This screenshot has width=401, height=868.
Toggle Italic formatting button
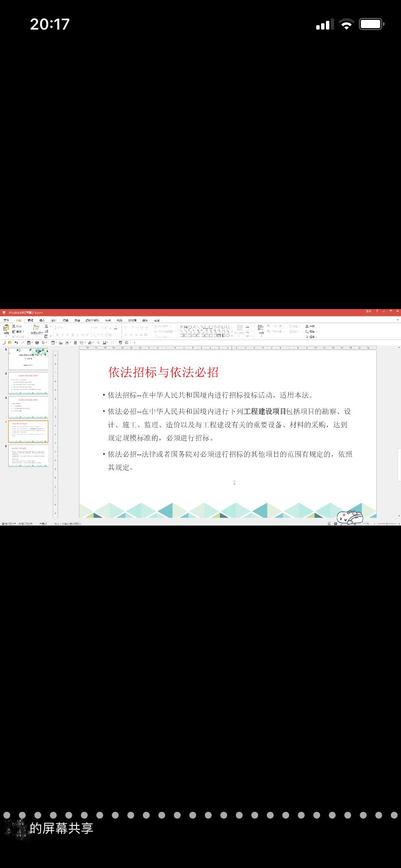pos(62,335)
